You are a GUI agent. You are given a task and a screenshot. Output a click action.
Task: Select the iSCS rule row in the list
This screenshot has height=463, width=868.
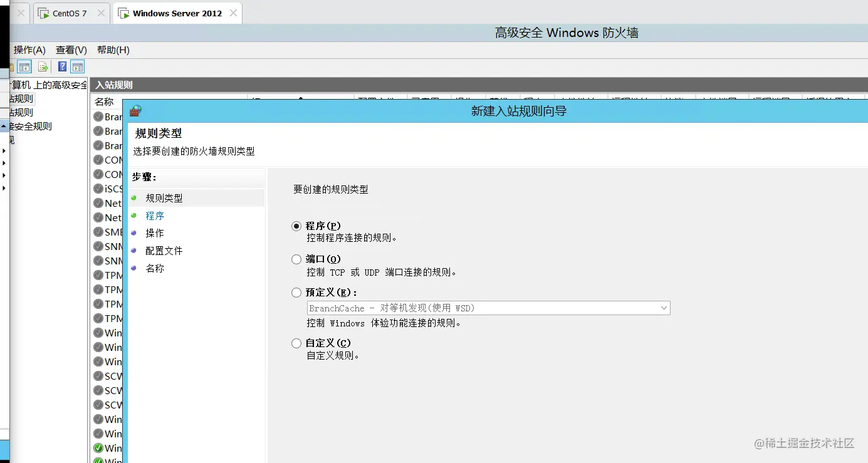pyautogui.click(x=107, y=189)
